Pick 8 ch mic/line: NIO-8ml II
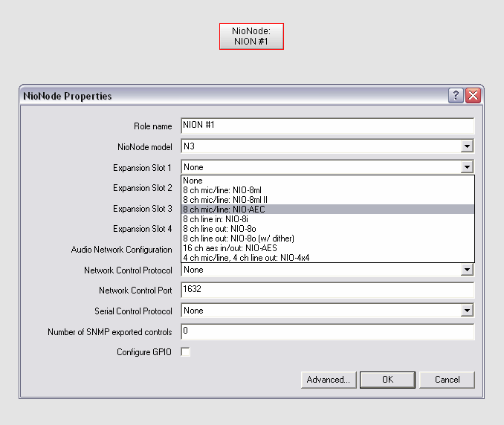The width and height of the screenshot is (504, 425). coord(224,200)
